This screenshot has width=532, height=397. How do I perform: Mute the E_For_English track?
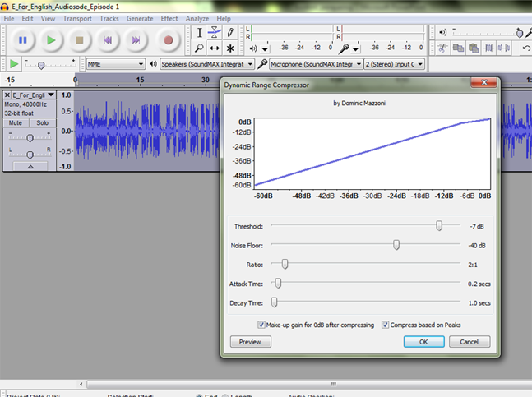tap(16, 122)
